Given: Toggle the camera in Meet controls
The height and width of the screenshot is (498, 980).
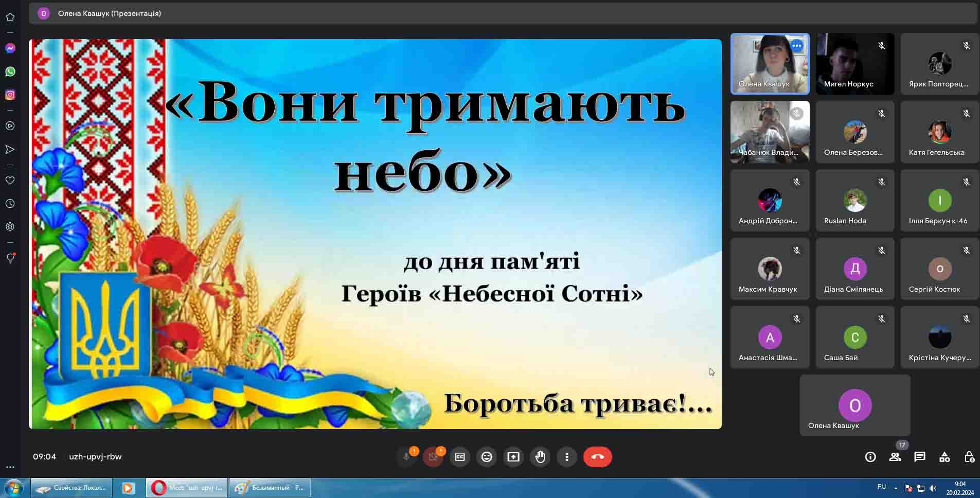Looking at the screenshot, I should click(433, 457).
